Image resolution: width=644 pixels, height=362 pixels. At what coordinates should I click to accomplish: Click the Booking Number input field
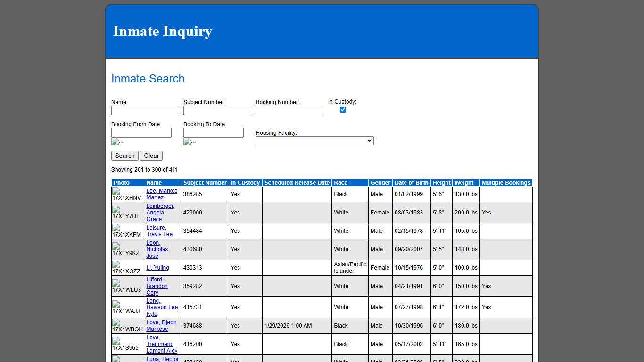click(289, 110)
